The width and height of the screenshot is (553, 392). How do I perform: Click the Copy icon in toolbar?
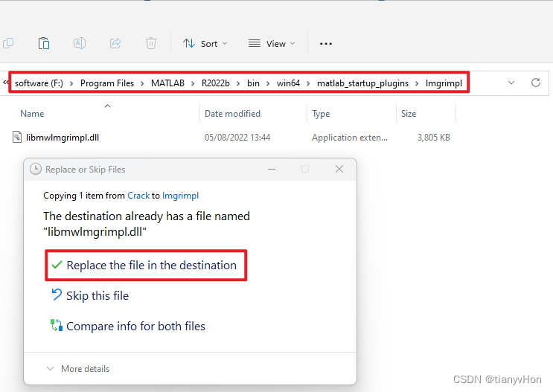pos(8,43)
